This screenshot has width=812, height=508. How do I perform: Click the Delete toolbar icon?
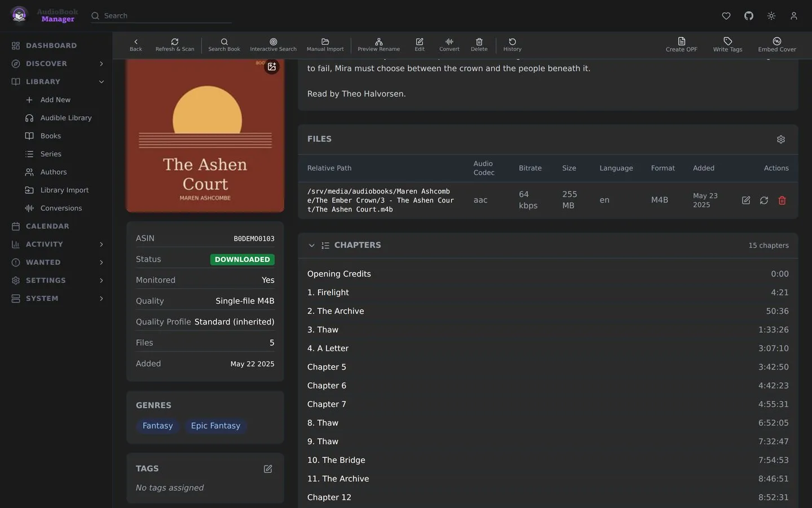click(479, 45)
